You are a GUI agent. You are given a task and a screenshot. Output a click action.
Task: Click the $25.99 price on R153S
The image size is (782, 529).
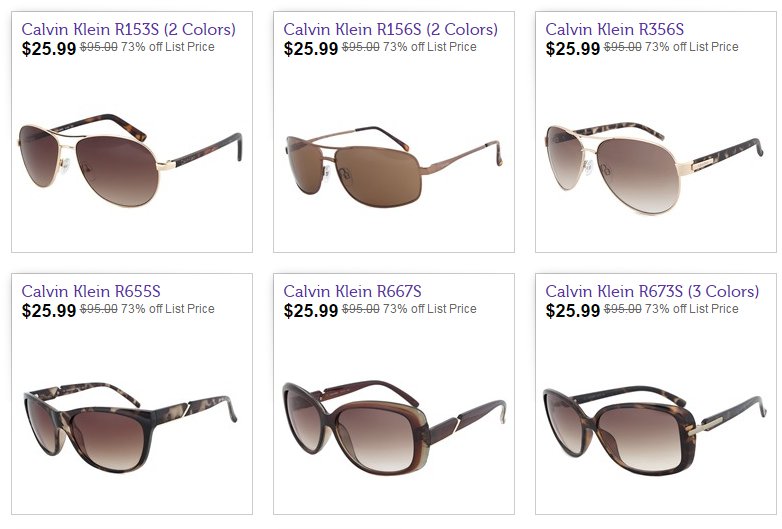(x=49, y=48)
